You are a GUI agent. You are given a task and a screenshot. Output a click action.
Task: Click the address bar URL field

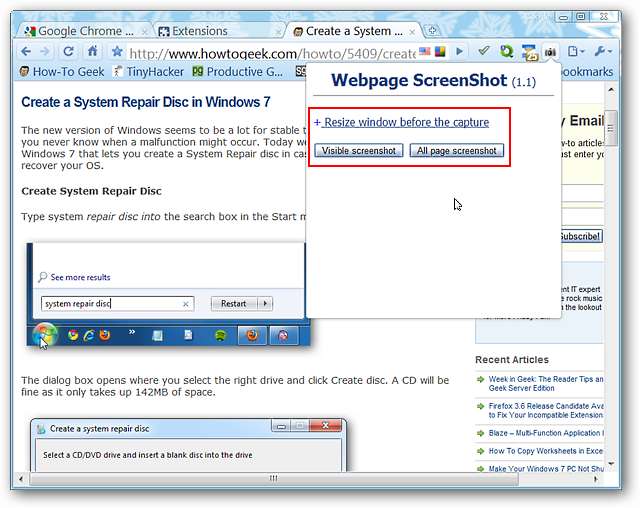(271, 53)
